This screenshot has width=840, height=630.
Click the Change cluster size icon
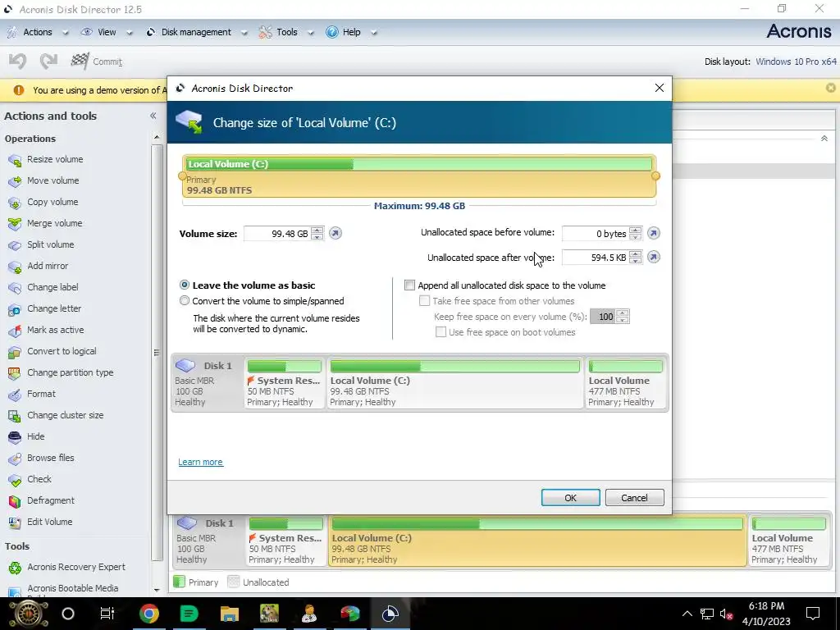pyautogui.click(x=15, y=416)
